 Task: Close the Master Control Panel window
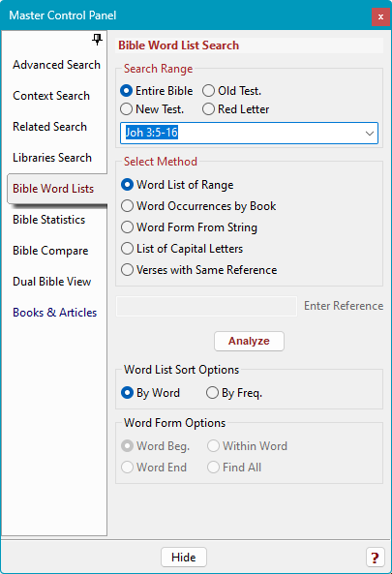[x=380, y=16]
